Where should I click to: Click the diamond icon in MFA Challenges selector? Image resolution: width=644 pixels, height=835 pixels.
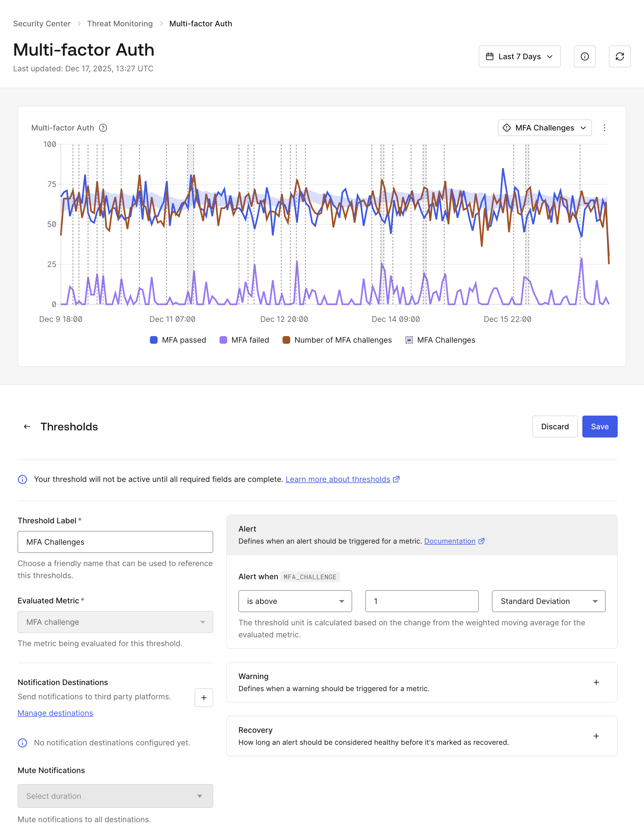click(507, 128)
